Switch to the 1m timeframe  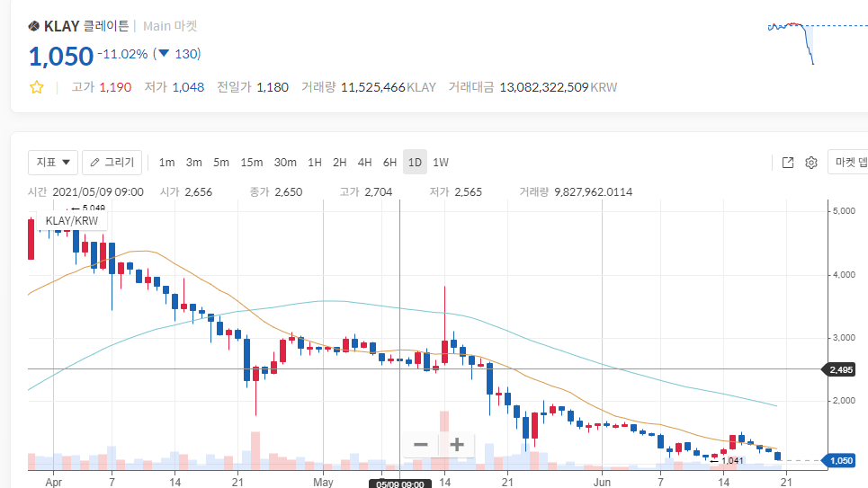point(166,163)
